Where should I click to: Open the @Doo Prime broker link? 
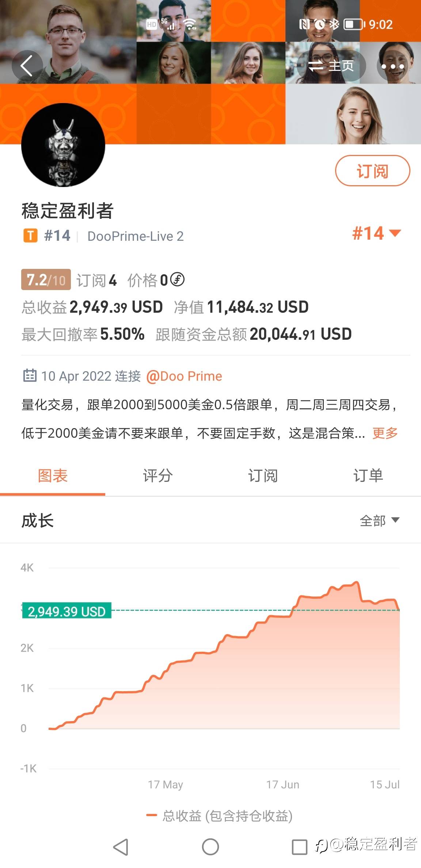pyautogui.click(x=184, y=376)
